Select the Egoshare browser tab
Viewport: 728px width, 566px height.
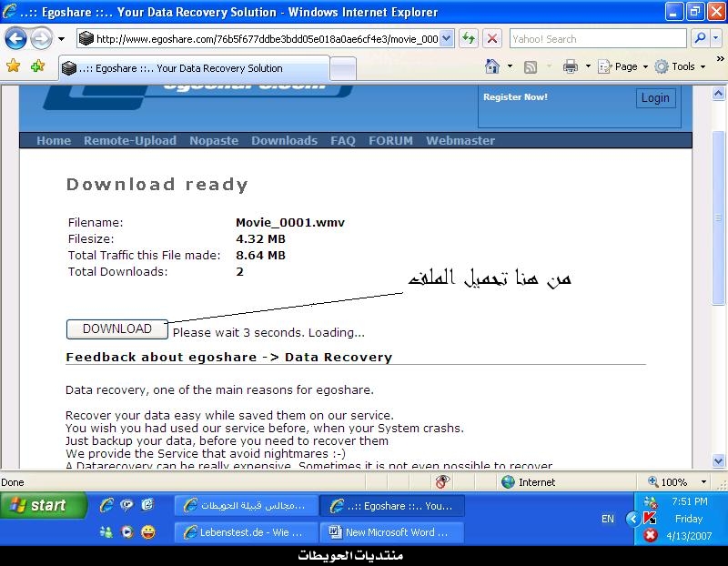(x=194, y=68)
